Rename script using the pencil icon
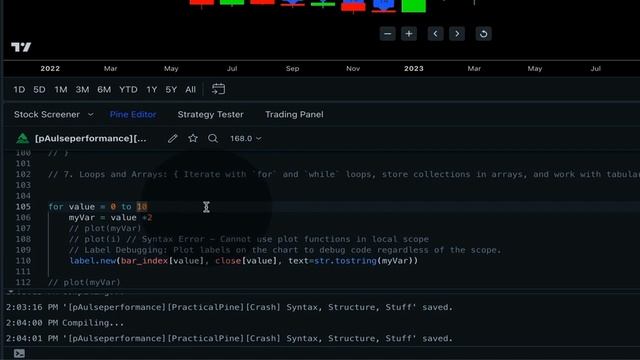 pyautogui.click(x=173, y=138)
